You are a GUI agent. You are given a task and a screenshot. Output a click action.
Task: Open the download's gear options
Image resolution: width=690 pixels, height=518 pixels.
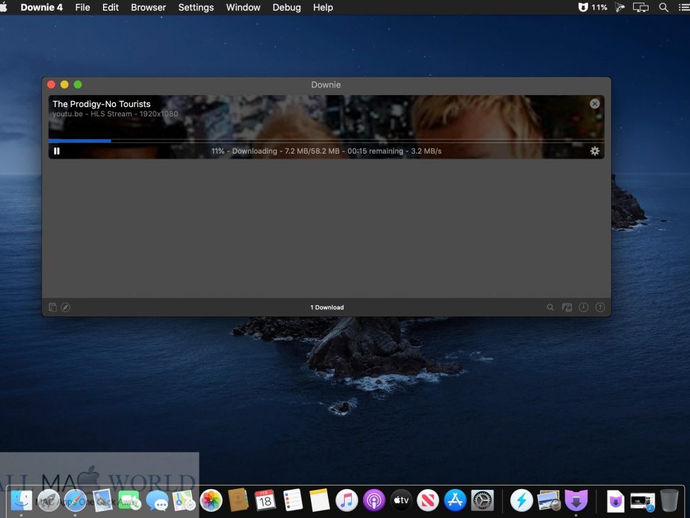pos(595,151)
